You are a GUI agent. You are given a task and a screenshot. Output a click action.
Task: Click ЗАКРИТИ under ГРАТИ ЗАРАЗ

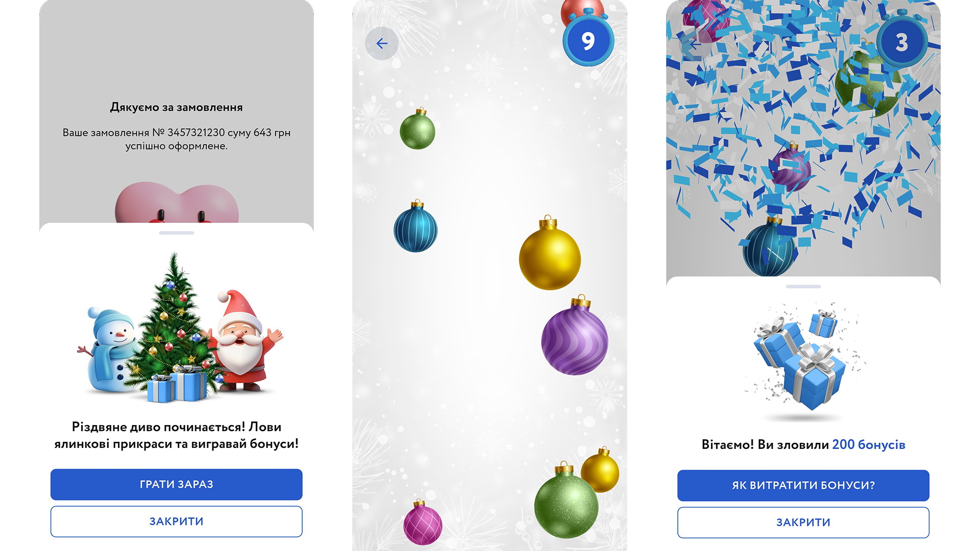click(177, 521)
